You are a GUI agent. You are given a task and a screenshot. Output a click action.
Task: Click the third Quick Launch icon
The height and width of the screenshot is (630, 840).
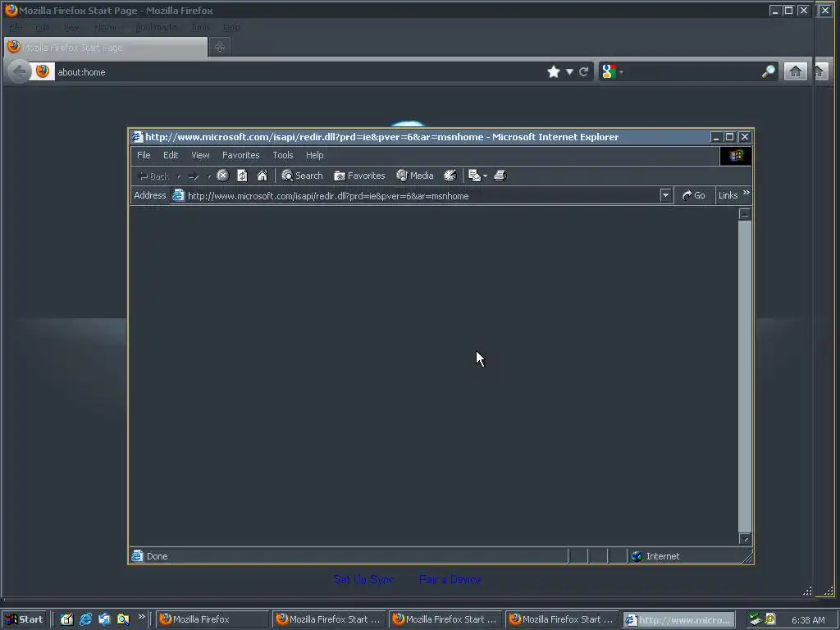pos(104,619)
